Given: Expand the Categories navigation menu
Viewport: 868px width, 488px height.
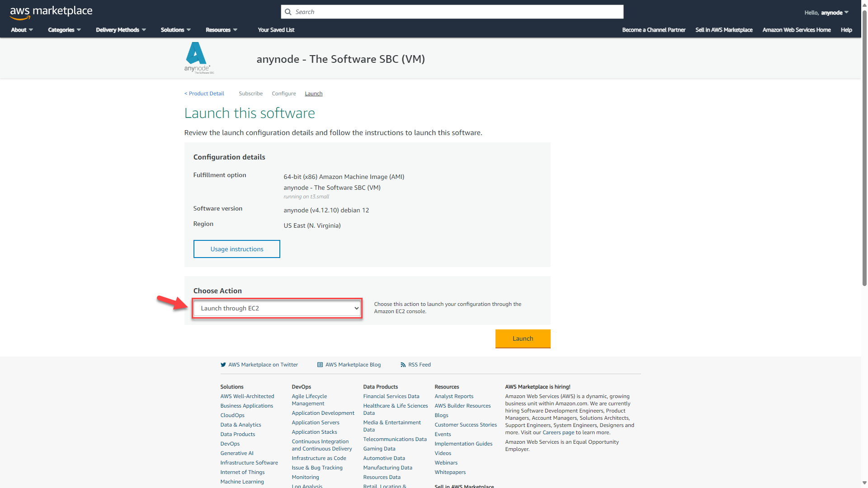Looking at the screenshot, I should [63, 30].
